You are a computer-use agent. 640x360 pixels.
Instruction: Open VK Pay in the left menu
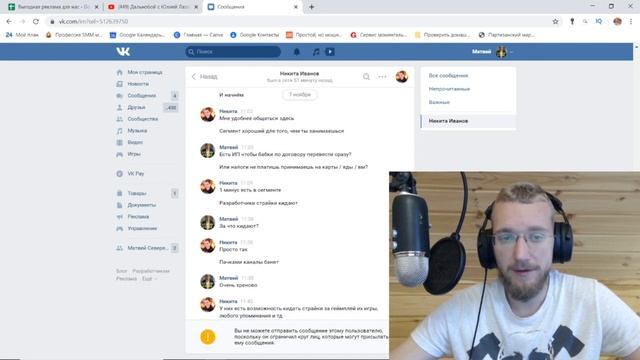[136, 173]
